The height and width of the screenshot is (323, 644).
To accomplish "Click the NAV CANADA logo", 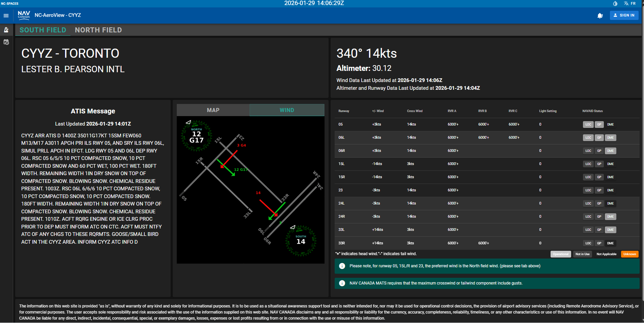I will coord(24,15).
